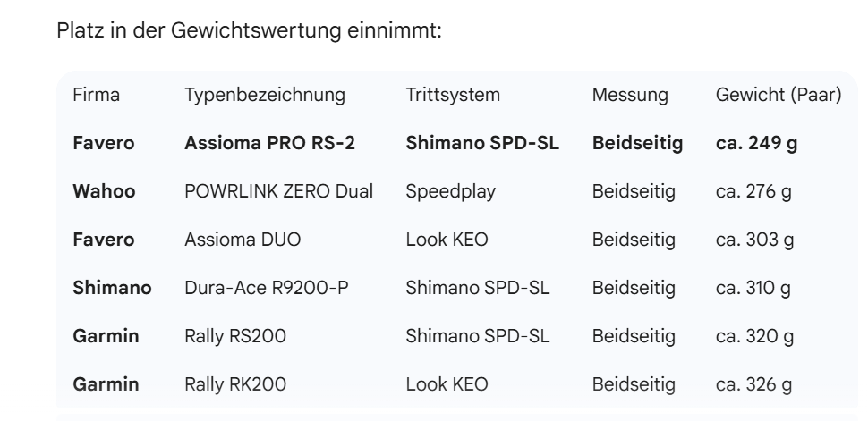
Task: Select the POWRLINK ZERO Dual cell
Action: pos(279,191)
